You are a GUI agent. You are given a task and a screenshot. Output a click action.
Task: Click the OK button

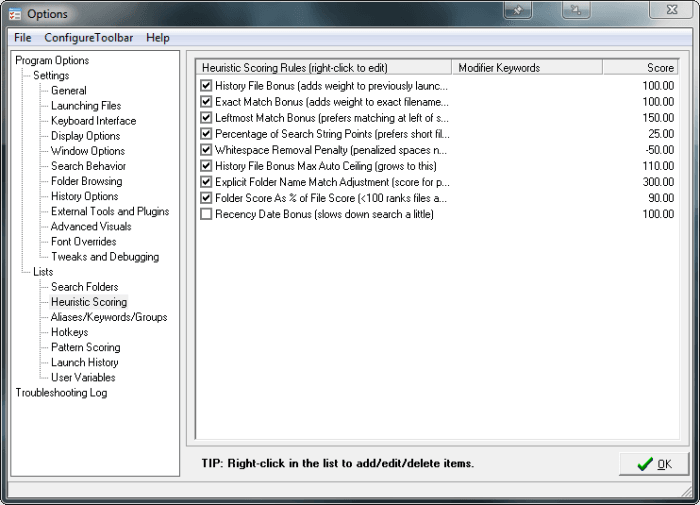(654, 464)
